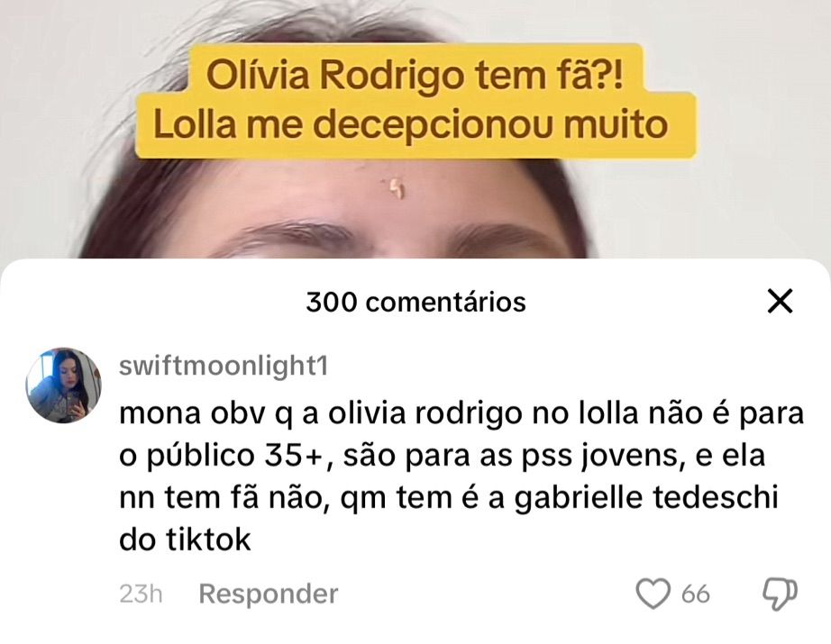Tap 'do tiktok' at the comment's end

pos(185,540)
